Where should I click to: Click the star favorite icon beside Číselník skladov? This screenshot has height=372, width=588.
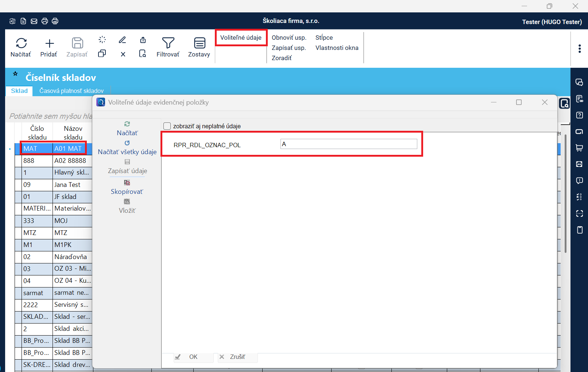pyautogui.click(x=15, y=74)
